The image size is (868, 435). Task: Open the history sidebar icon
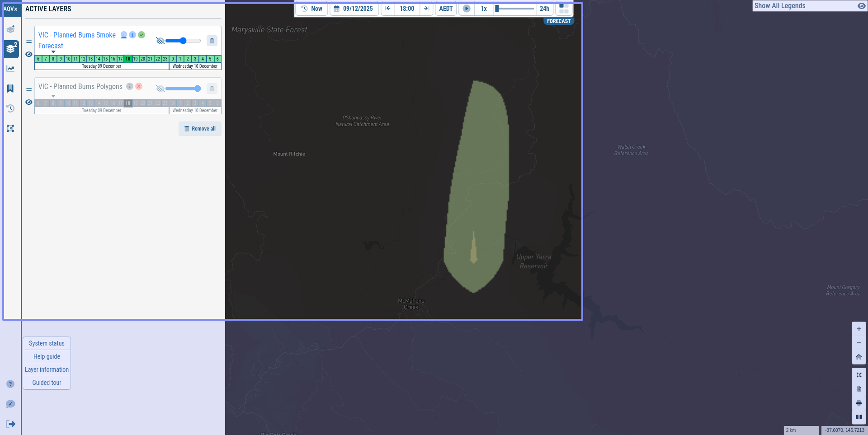[10, 108]
